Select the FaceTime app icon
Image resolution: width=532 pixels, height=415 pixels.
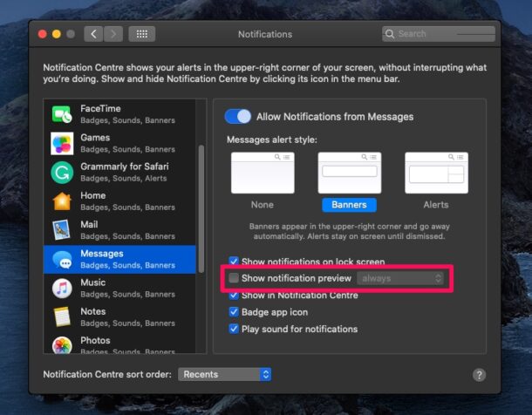tap(62, 114)
